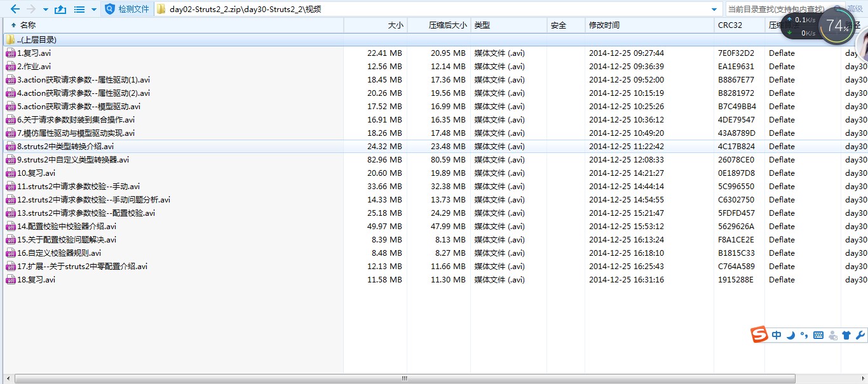Click CRC32 value 1915288E
Screen dimensions: 868x384
coord(736,279)
